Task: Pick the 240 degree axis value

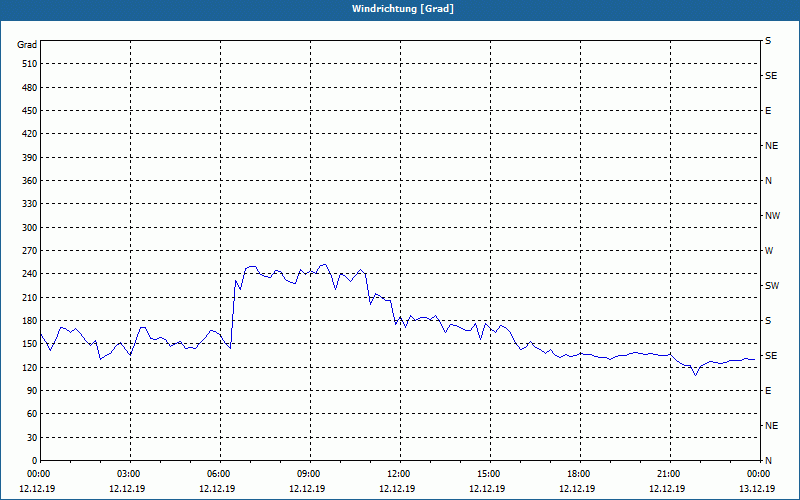Action: [30, 274]
